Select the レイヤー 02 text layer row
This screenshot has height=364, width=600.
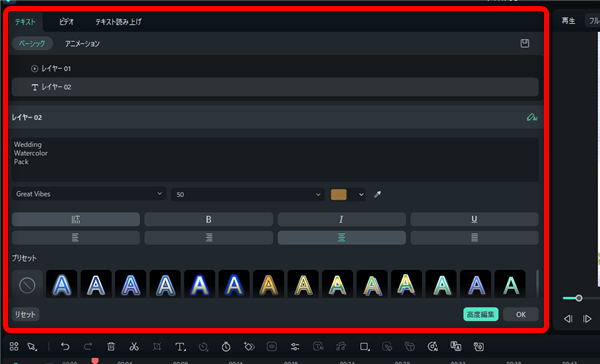tap(275, 87)
